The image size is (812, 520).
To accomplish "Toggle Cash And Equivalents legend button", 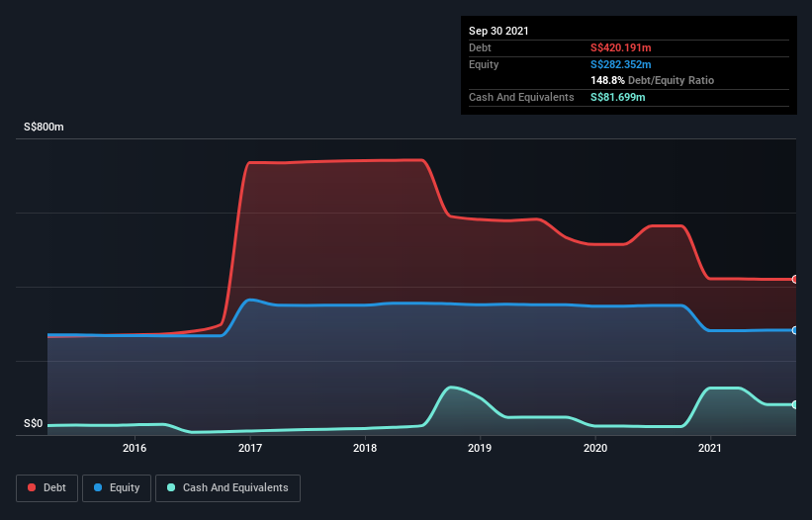I will coord(227,488).
